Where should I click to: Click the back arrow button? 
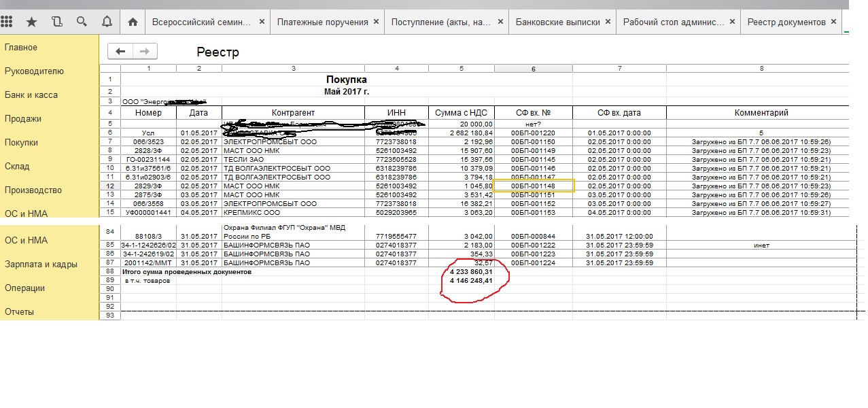[121, 51]
